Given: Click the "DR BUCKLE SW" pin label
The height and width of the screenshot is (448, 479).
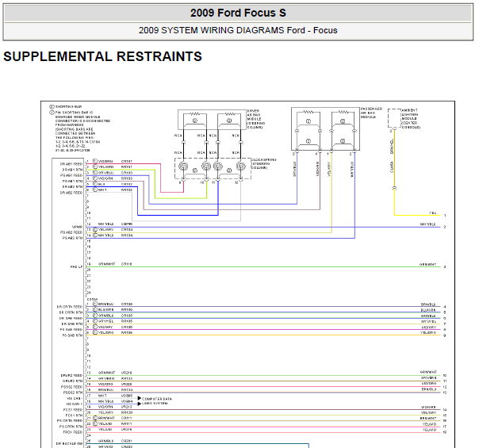Looking at the screenshot, I should coord(69,443).
